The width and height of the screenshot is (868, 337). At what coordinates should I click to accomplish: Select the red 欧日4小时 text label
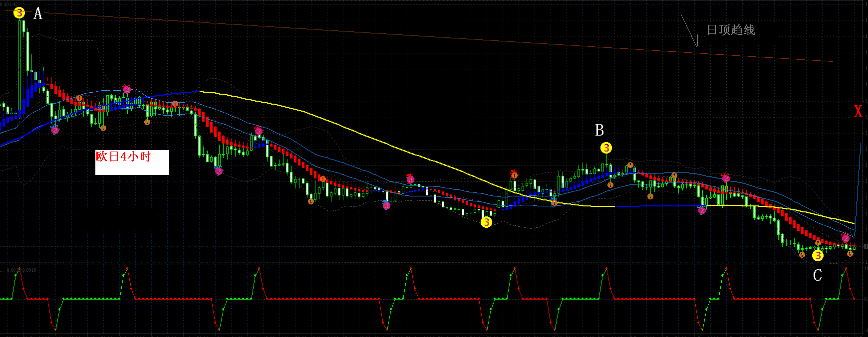123,157
